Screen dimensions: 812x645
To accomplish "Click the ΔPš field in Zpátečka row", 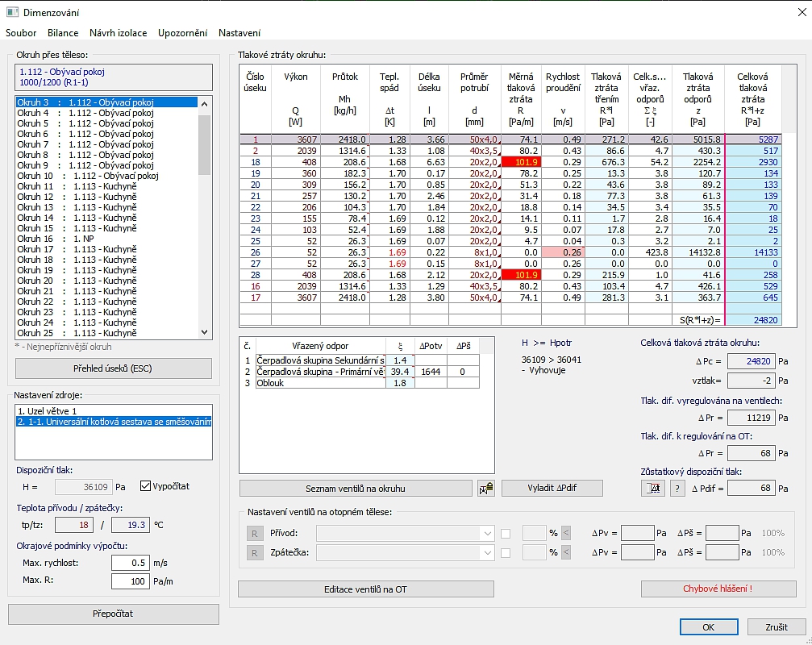I will pos(722,553).
